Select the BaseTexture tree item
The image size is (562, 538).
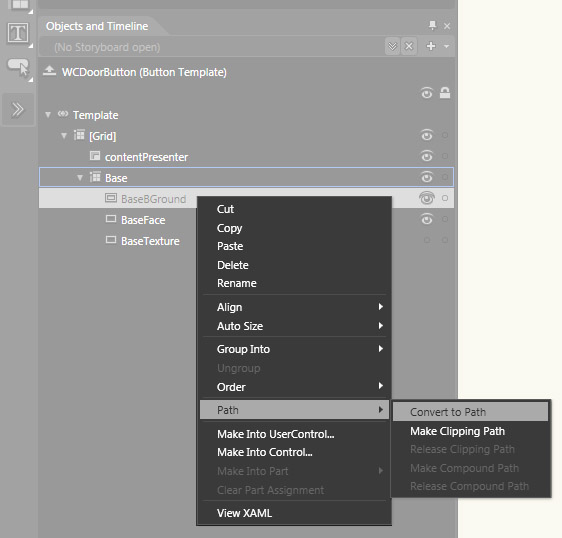coord(150,241)
